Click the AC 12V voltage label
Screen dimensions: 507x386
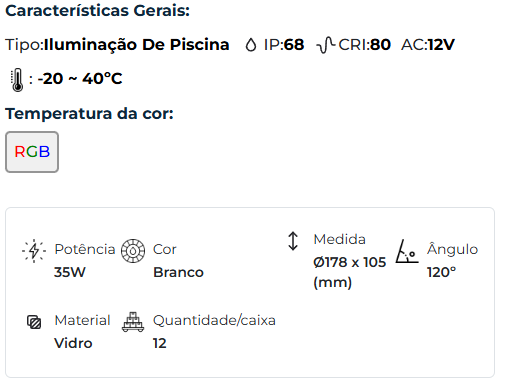[428, 45]
